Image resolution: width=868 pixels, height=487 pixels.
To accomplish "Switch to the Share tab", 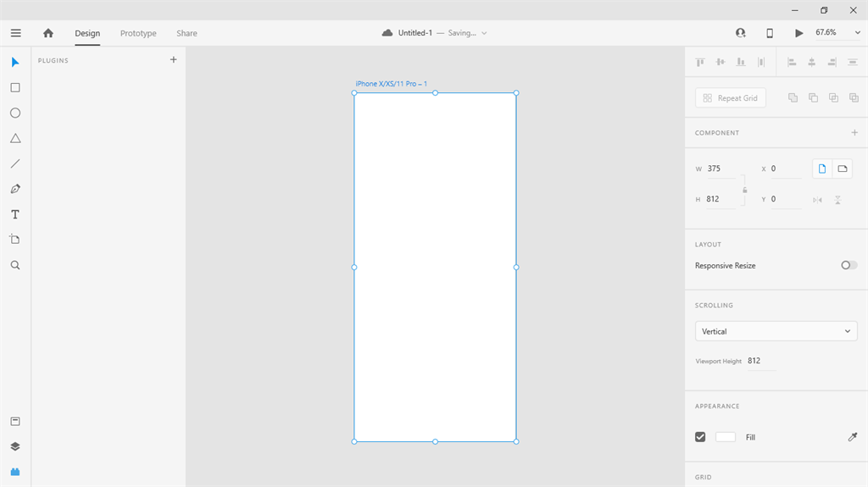I will click(186, 33).
